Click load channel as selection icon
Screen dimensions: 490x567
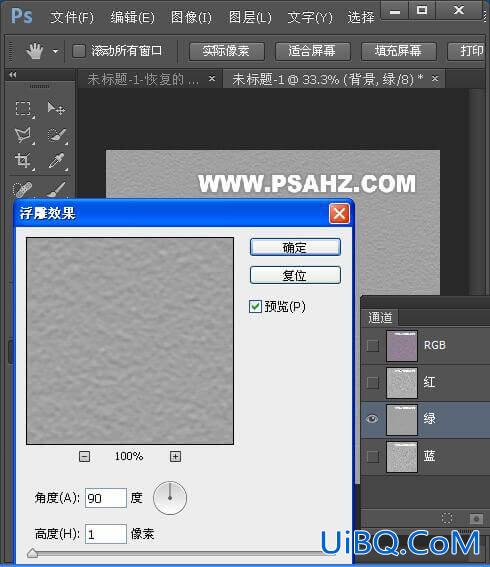tap(447, 519)
